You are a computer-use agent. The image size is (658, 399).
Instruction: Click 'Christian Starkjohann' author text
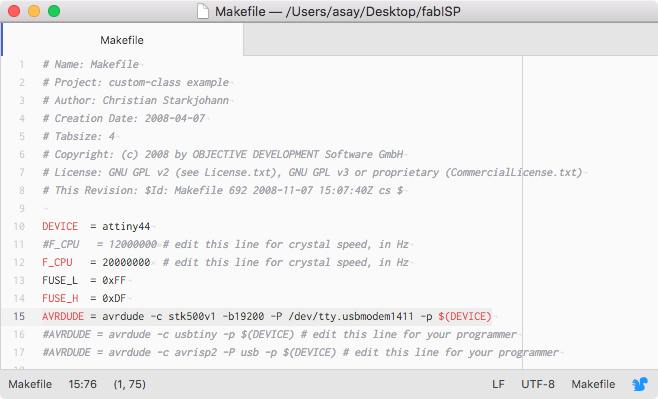click(165, 101)
